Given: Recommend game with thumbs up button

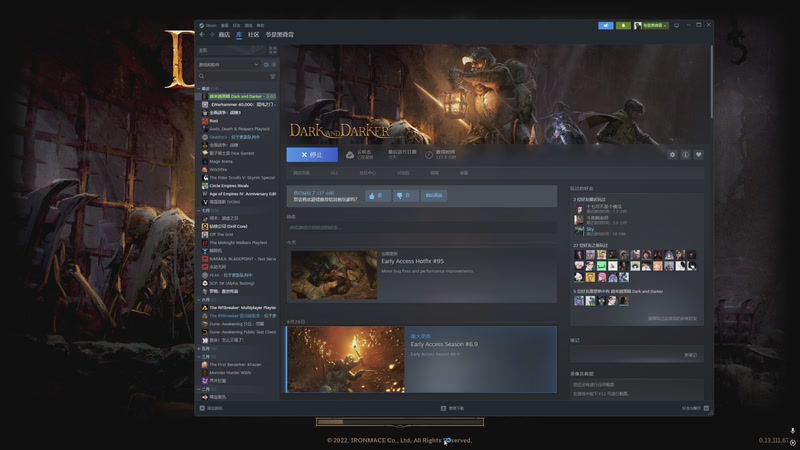Looking at the screenshot, I should [378, 195].
